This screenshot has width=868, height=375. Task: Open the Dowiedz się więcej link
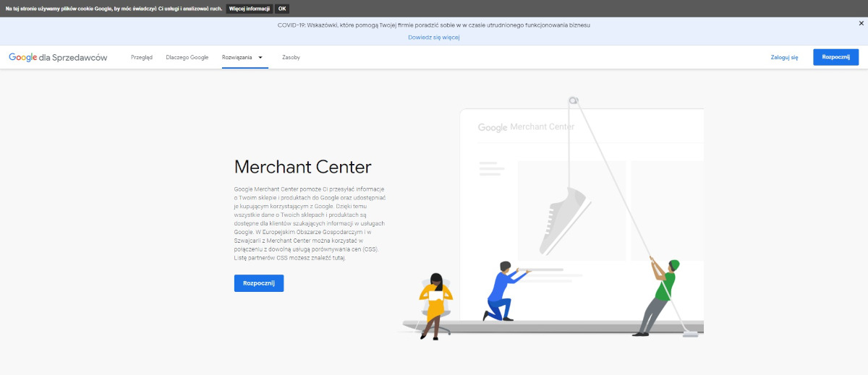coord(434,37)
